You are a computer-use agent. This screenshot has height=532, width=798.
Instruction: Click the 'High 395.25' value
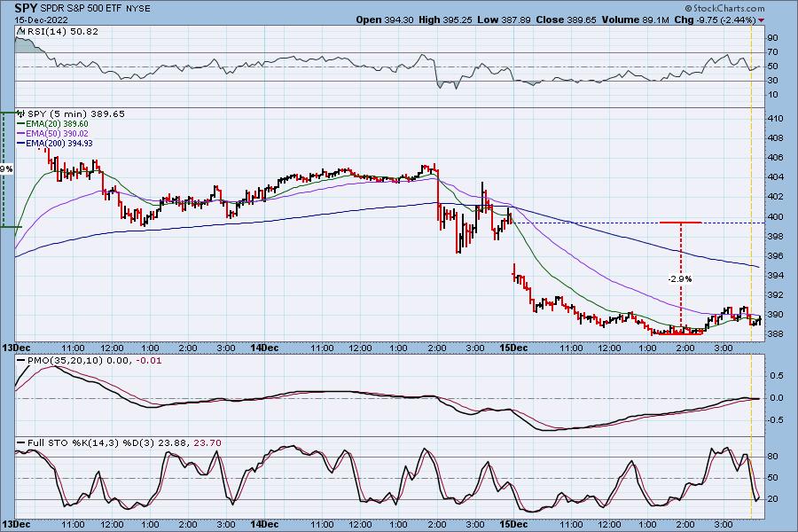[x=445, y=20]
